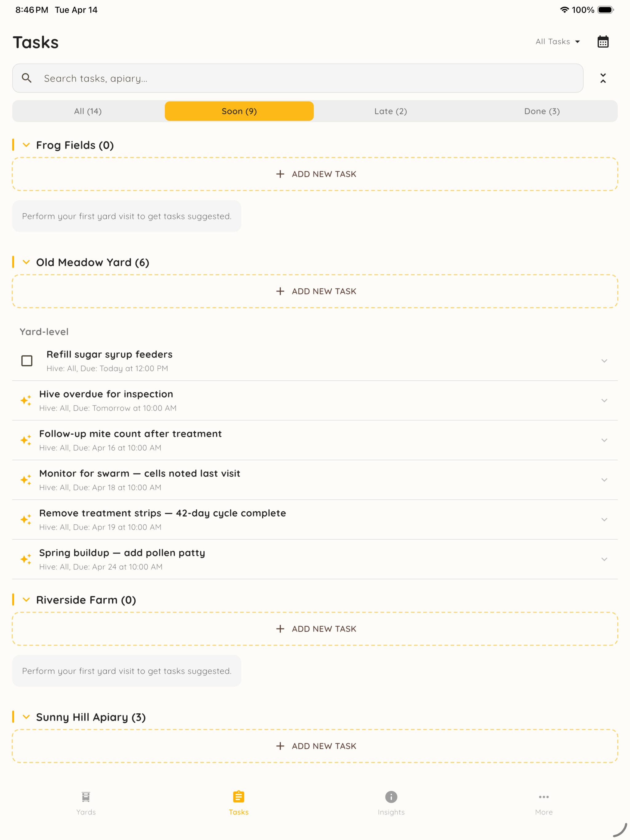Check the battery status icon
Viewport: 630px width, 840px height.
click(605, 10)
